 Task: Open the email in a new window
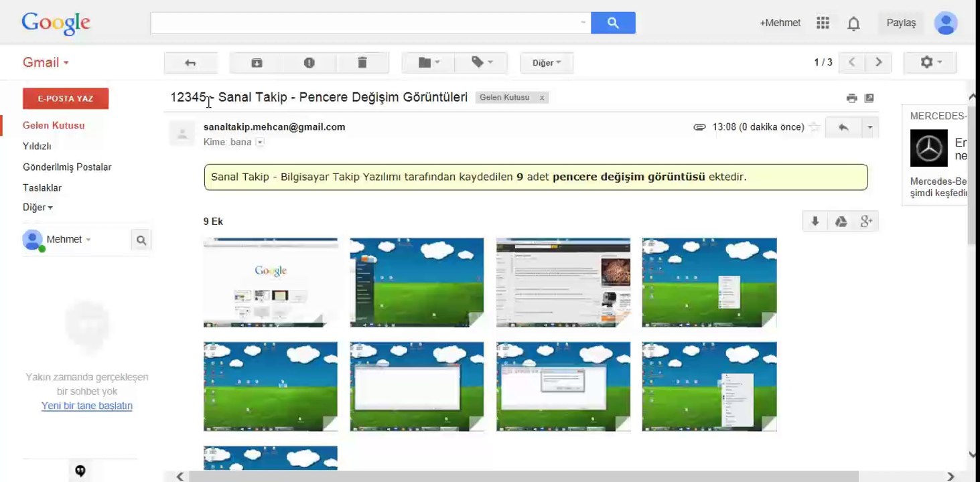click(869, 98)
